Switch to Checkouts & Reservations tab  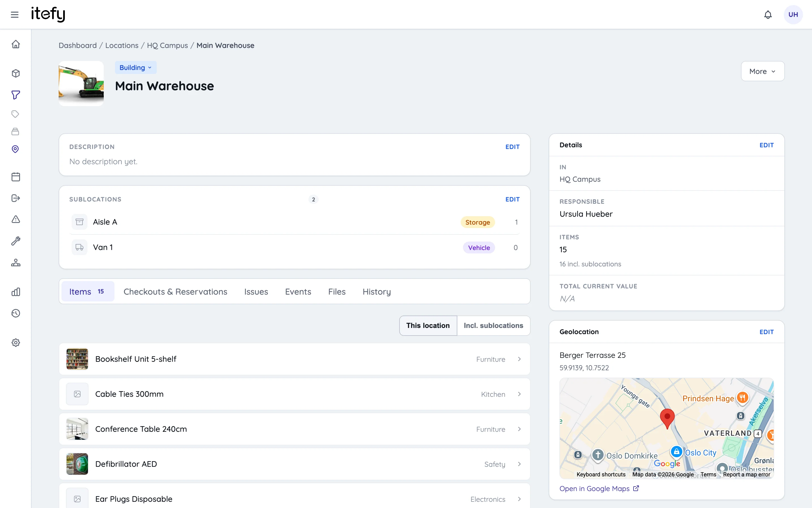tap(175, 291)
